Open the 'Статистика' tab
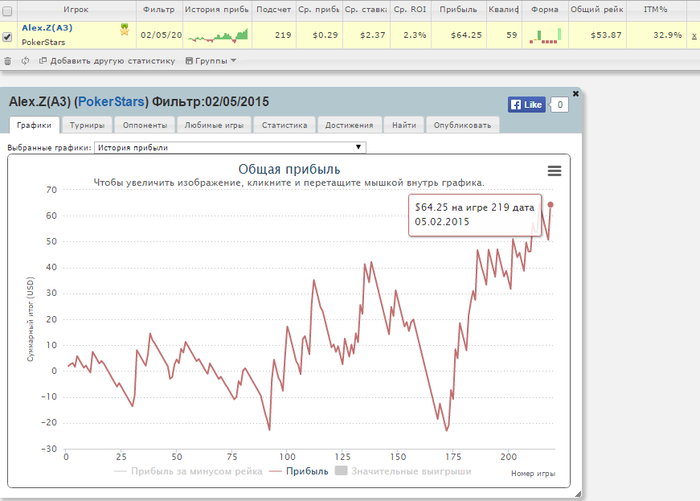 284,126
